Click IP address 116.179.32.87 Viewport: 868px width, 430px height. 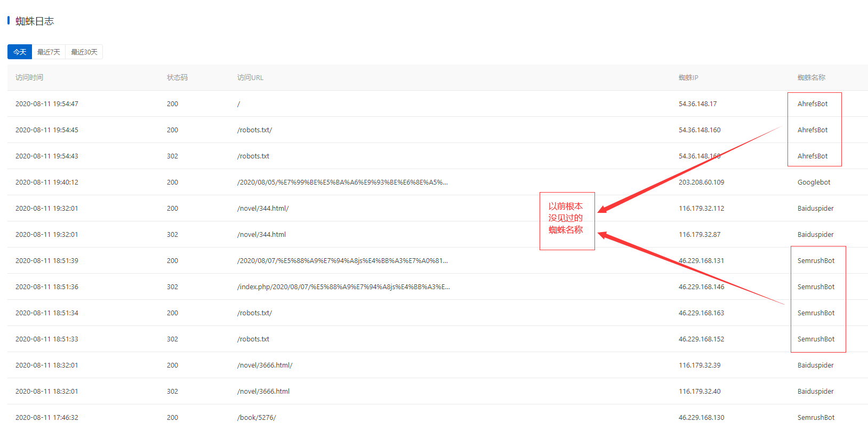pyautogui.click(x=700, y=234)
